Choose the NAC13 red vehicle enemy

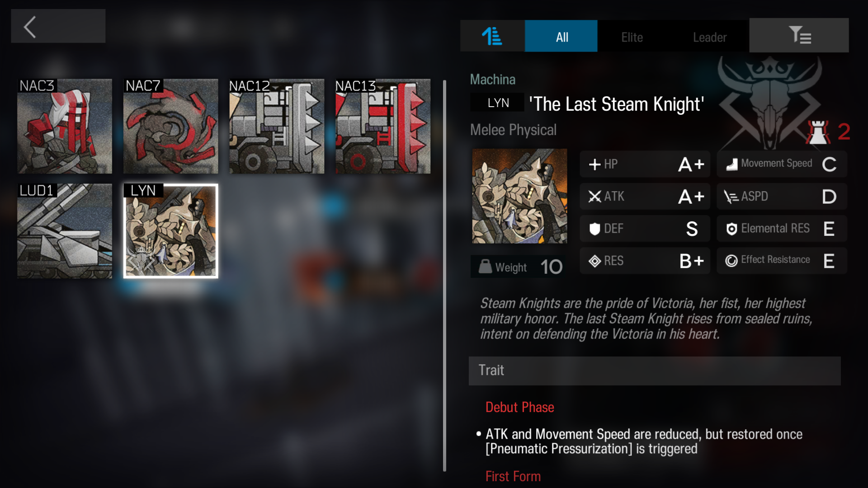pyautogui.click(x=383, y=126)
